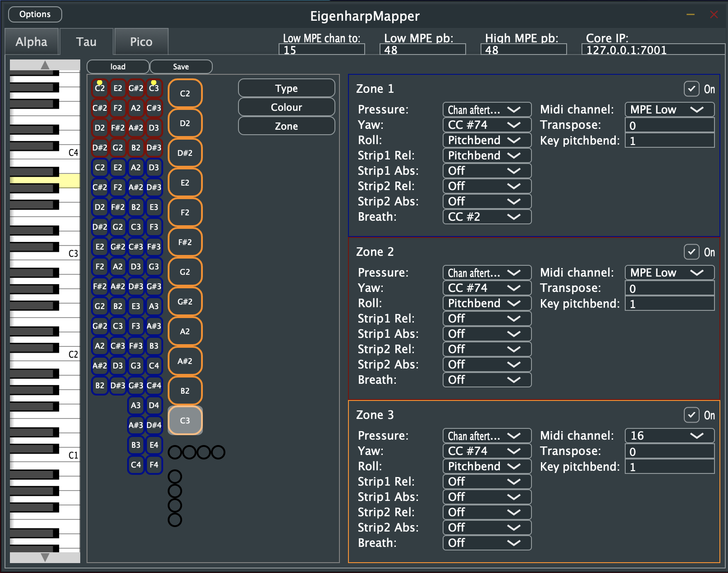Open Zone 3 Midi channel 16 dropdown
This screenshot has width=728, height=573.
669,436
